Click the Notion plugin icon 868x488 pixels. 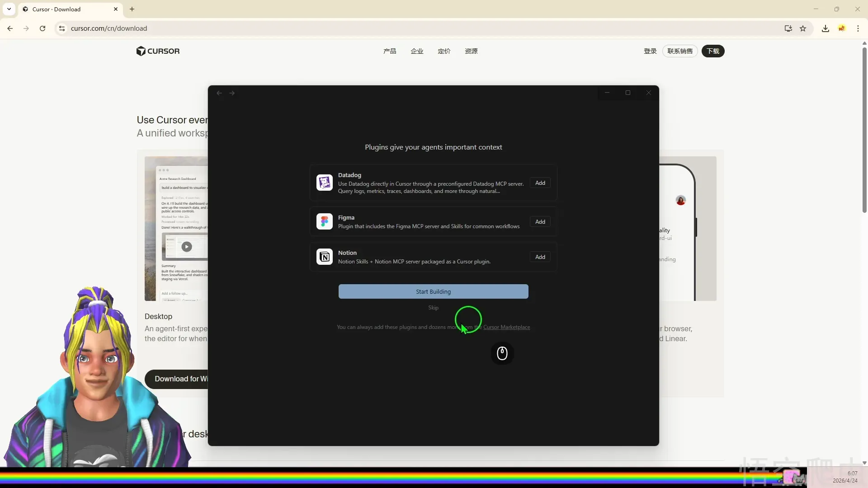tap(324, 257)
